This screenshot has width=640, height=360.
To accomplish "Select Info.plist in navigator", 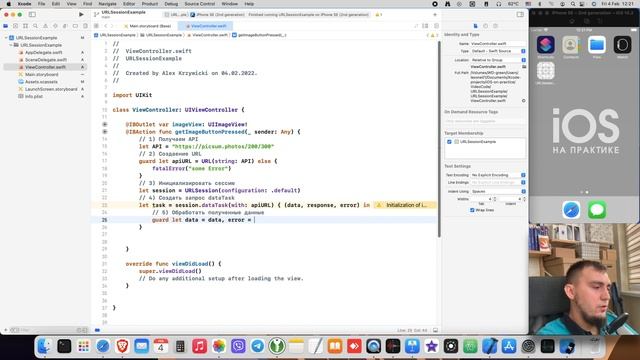I will pyautogui.click(x=34, y=96).
